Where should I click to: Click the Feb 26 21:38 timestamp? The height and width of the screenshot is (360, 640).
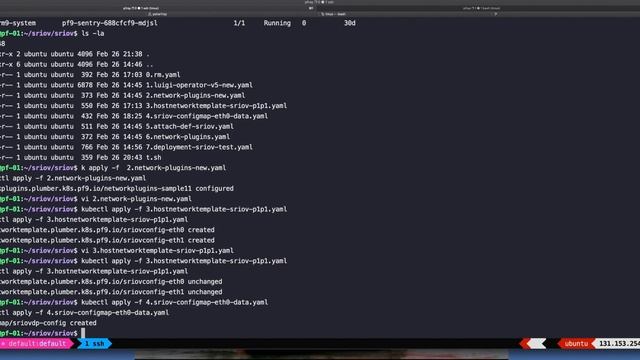[x=119, y=54]
